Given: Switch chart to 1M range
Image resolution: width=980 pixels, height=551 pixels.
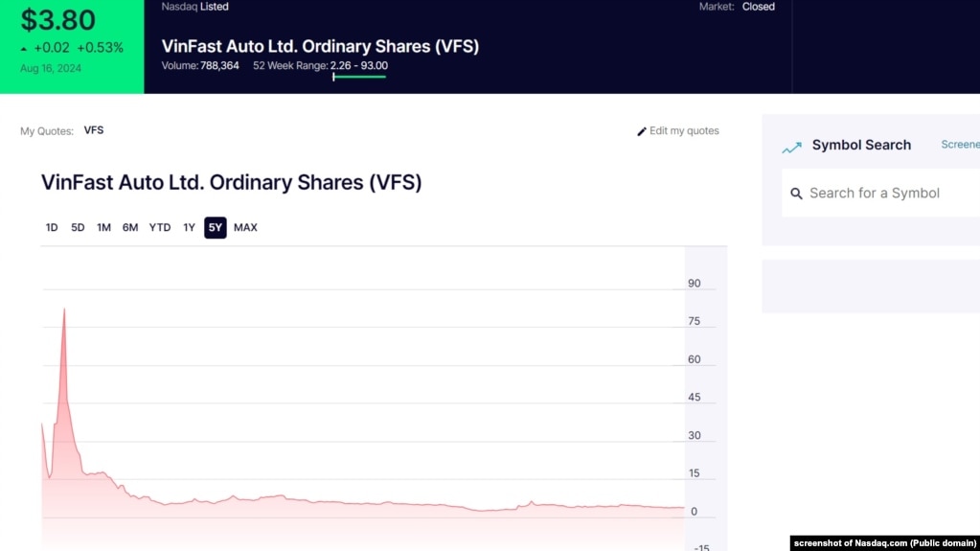Looking at the screenshot, I should [x=103, y=228].
